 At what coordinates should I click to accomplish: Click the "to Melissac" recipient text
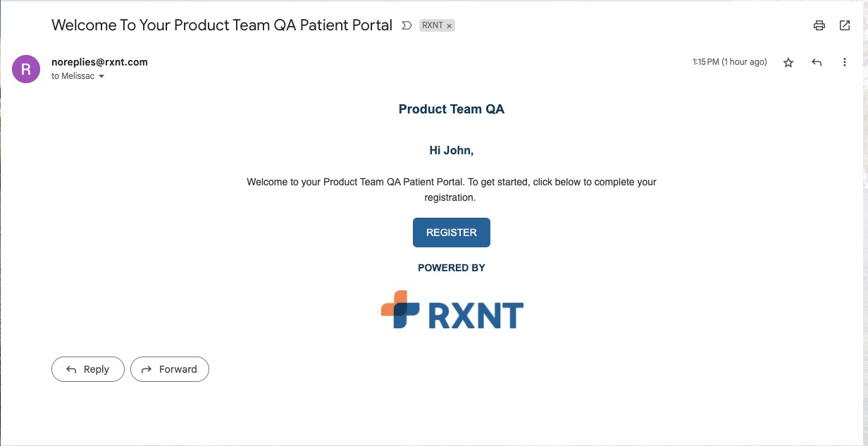point(73,76)
